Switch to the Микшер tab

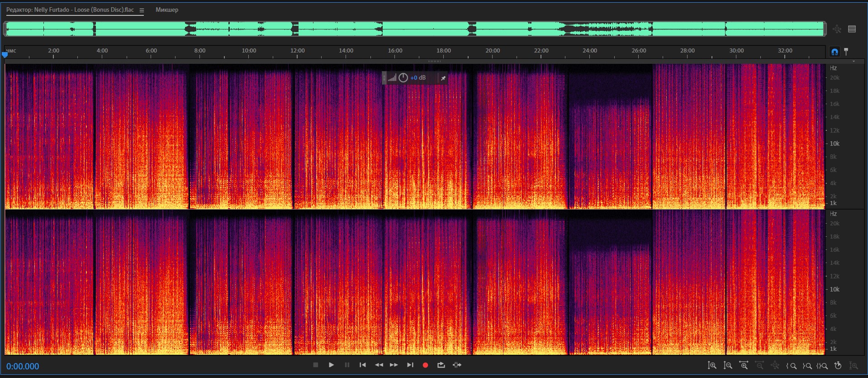[x=167, y=10]
